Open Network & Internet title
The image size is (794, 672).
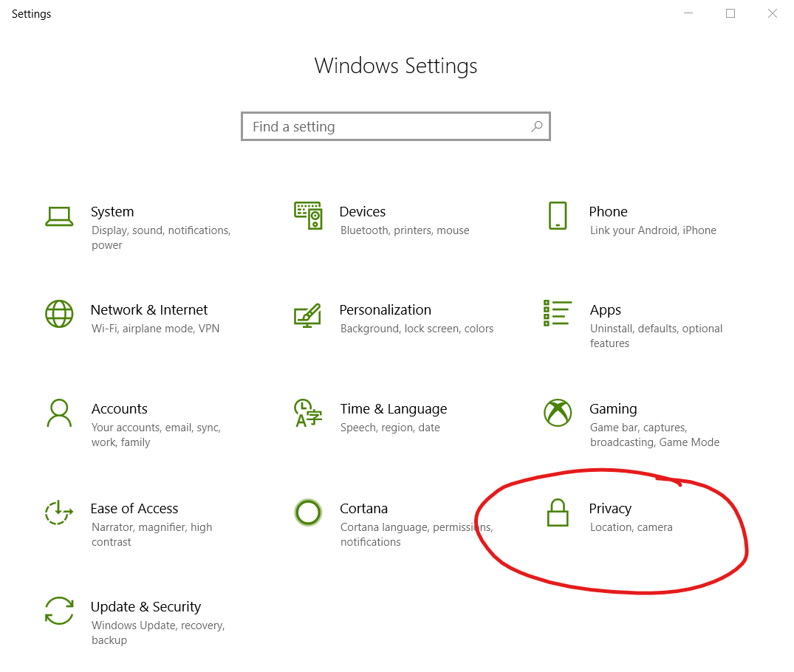click(x=149, y=310)
